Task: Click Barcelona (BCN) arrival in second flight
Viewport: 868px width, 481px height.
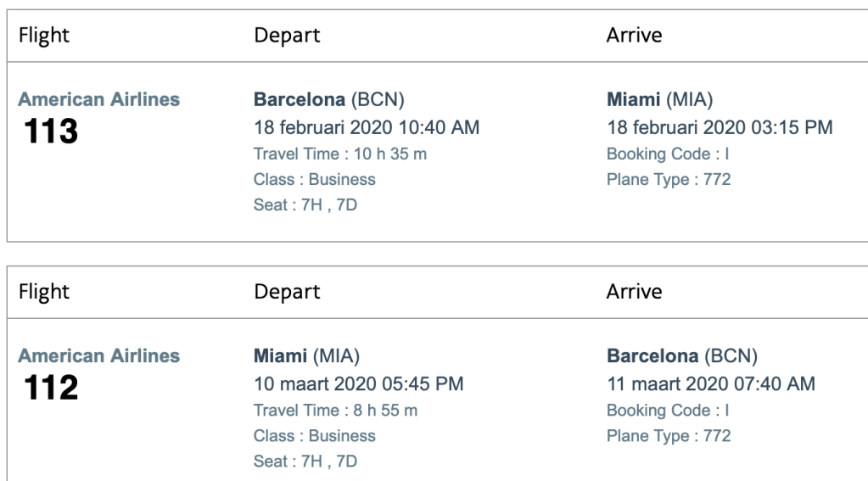Action: point(681,356)
